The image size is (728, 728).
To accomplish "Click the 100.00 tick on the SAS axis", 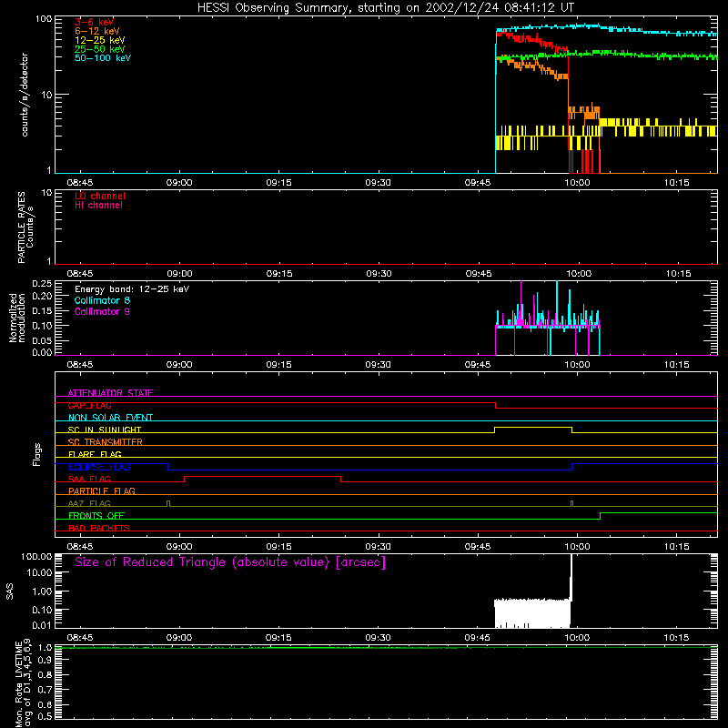I will [36, 556].
